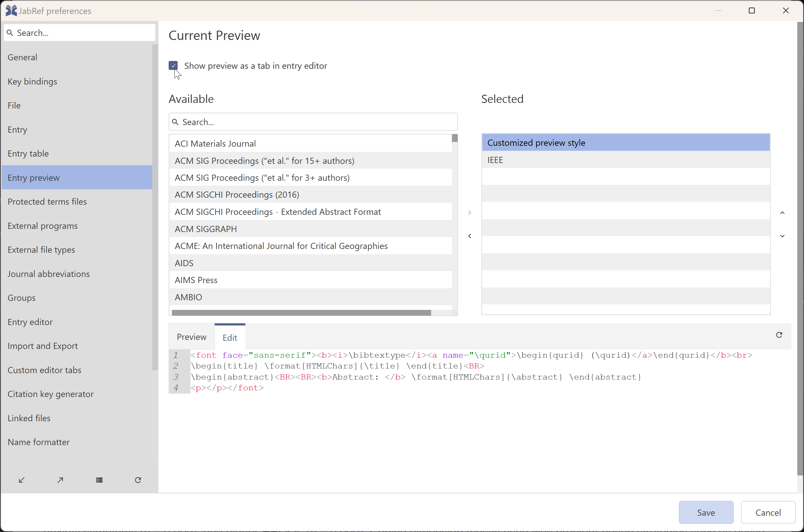Image resolution: width=804 pixels, height=532 pixels.
Task: Select ACM SIGCHI Extended Abstract Format style
Action: (x=311, y=212)
